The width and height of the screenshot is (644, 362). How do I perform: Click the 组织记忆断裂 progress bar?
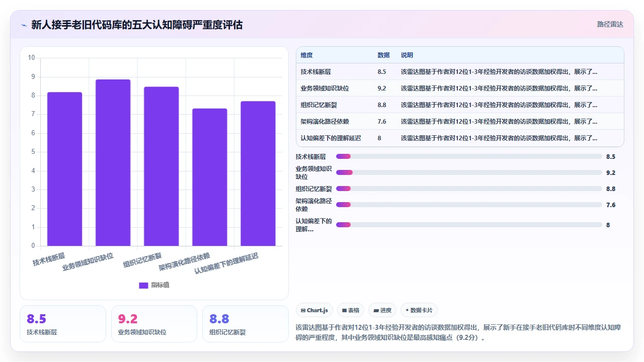pyautogui.click(x=469, y=189)
